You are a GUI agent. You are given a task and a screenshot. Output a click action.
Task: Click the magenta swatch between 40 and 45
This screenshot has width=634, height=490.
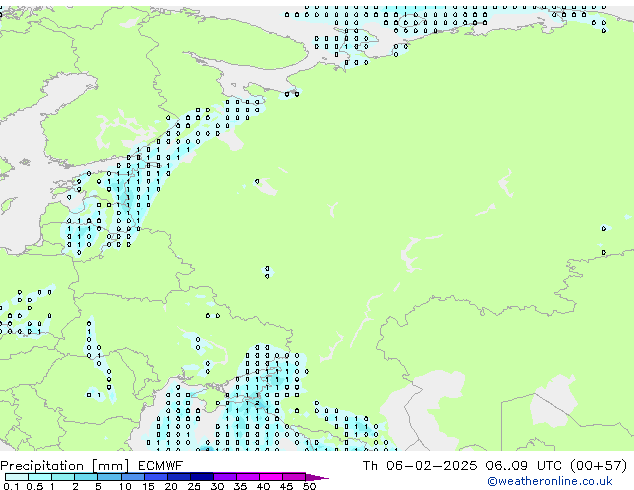point(271,477)
